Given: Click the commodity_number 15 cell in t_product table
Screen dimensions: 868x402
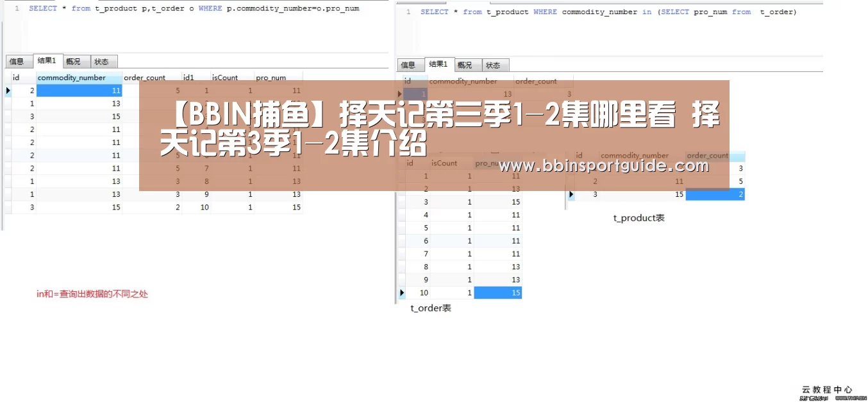Looking at the screenshot, I should (x=642, y=194).
